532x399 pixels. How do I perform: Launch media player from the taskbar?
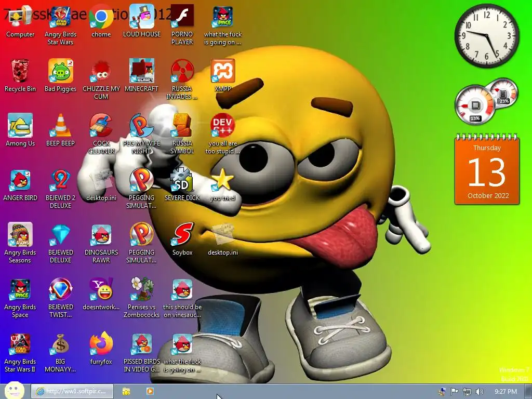pos(150,392)
